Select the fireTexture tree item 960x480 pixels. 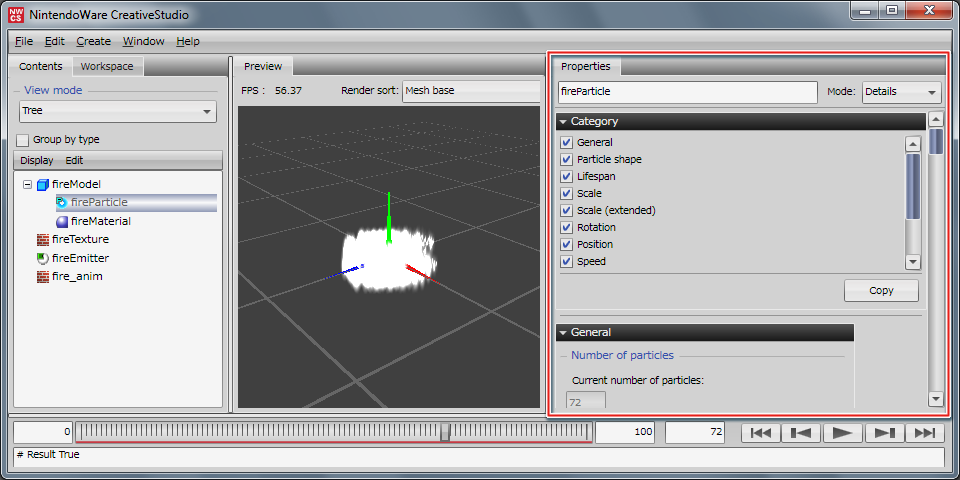pos(80,239)
